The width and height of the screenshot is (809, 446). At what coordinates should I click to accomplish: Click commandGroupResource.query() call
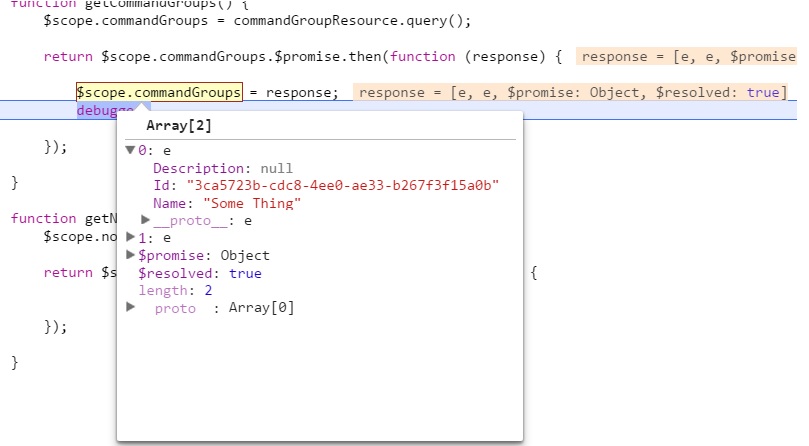(x=352, y=21)
